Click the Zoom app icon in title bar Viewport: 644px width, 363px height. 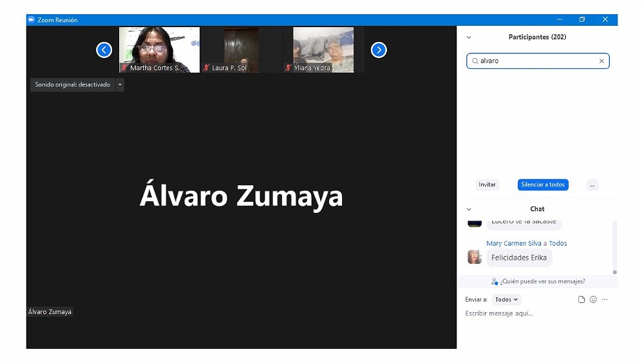(x=31, y=20)
